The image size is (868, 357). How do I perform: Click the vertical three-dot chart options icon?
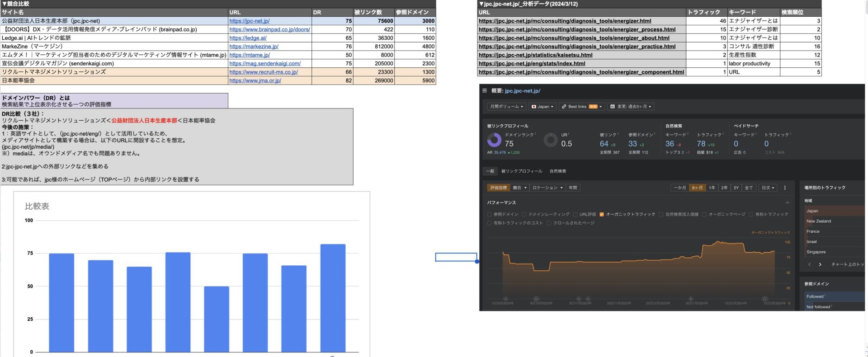pyautogui.click(x=785, y=188)
